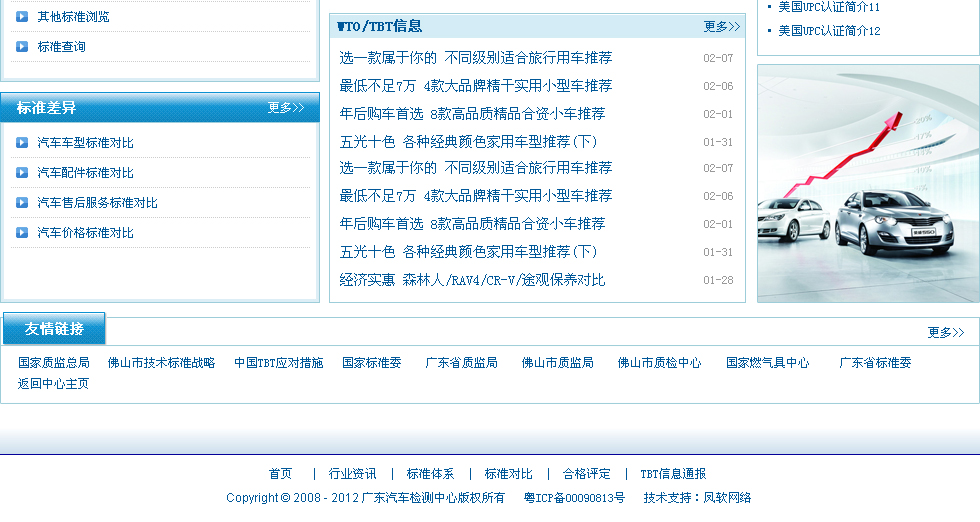The width and height of the screenshot is (980, 522).
Task: Click the arrow icon next to 汽车配件标准对比
Action: (x=22, y=173)
